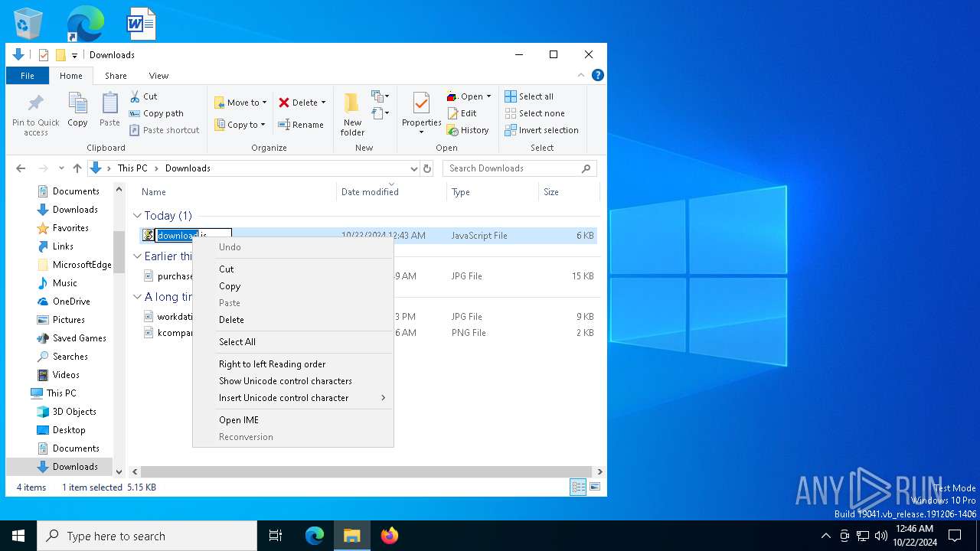This screenshot has width=980, height=551.
Task: Open New item dropdown
Action: [381, 96]
